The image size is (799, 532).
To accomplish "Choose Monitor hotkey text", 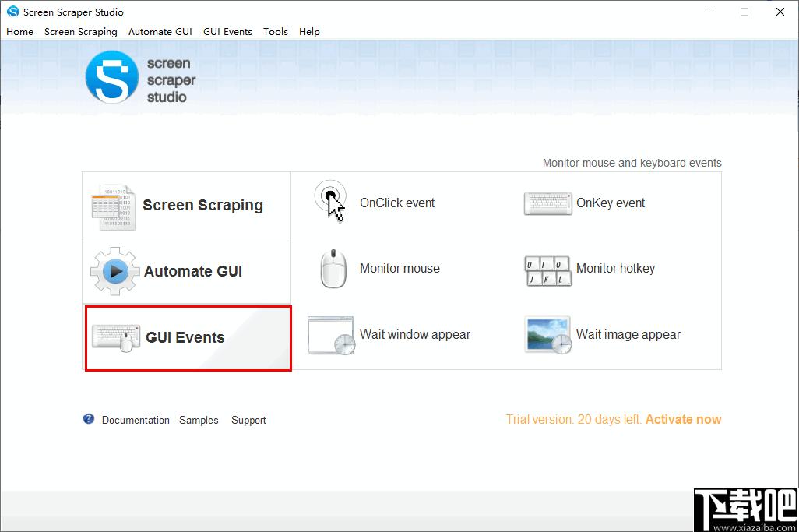I will (615, 269).
